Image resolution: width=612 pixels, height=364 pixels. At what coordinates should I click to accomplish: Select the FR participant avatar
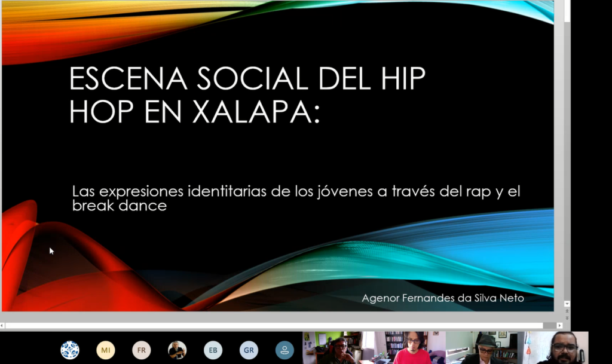tap(142, 350)
